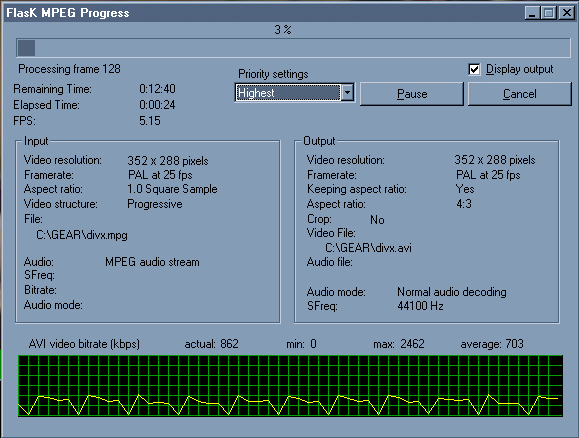Click the 3 % progress label
Viewport: 579px width, 438px height.
click(x=283, y=30)
